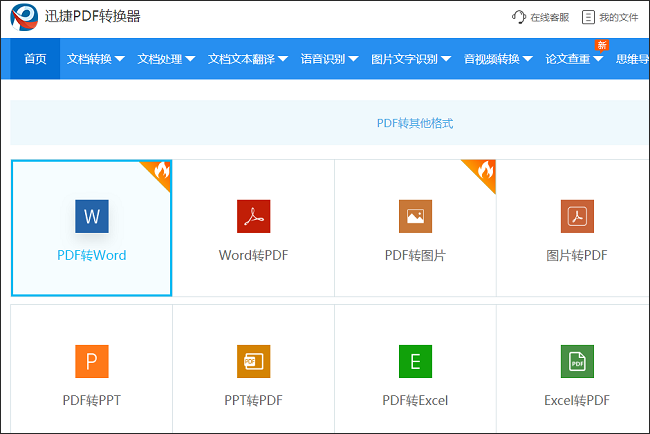
Task: Click the 图片转PDF label
Action: [x=577, y=255]
